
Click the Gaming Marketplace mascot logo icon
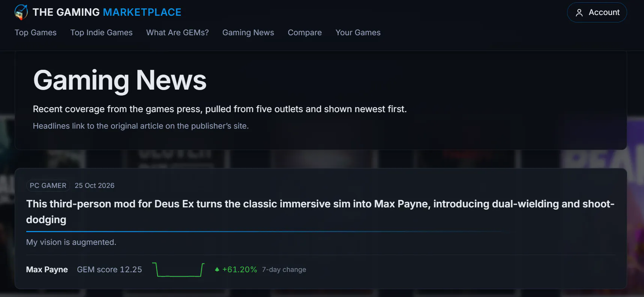pyautogui.click(x=21, y=12)
